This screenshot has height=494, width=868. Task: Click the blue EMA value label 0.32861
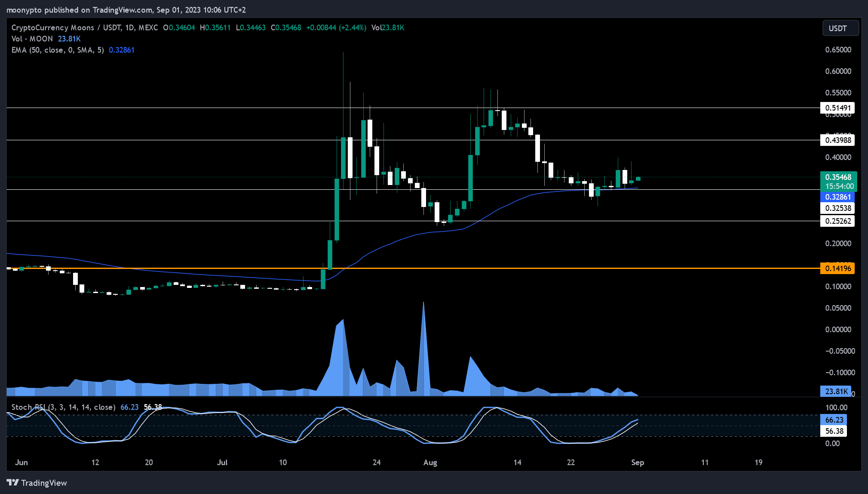[837, 197]
